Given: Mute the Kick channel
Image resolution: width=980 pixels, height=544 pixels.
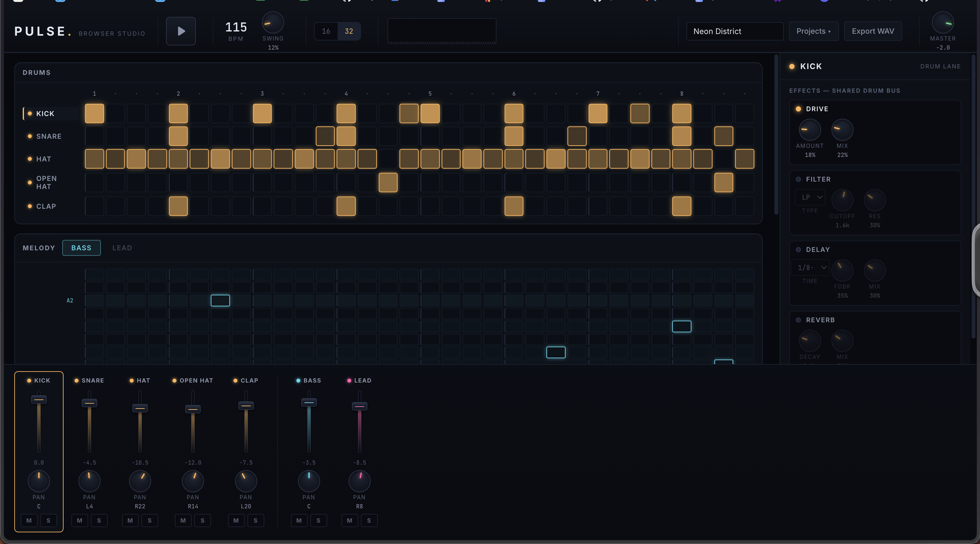Looking at the screenshot, I should (x=29, y=520).
